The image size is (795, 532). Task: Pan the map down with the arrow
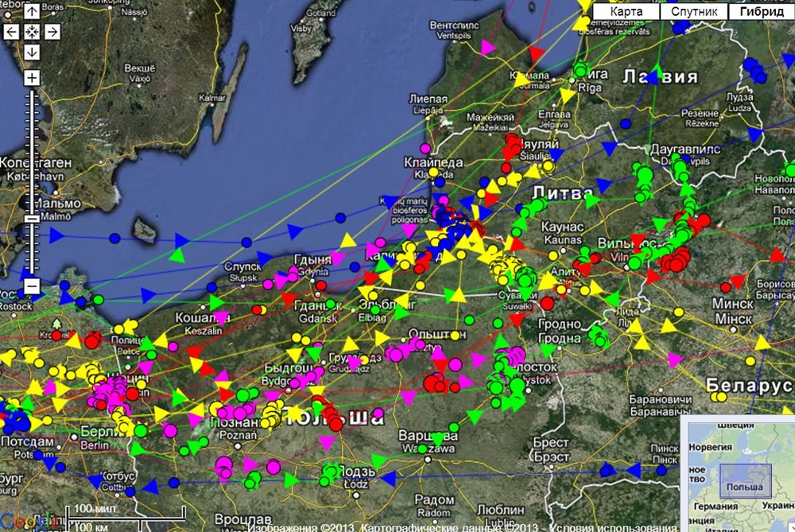32,52
